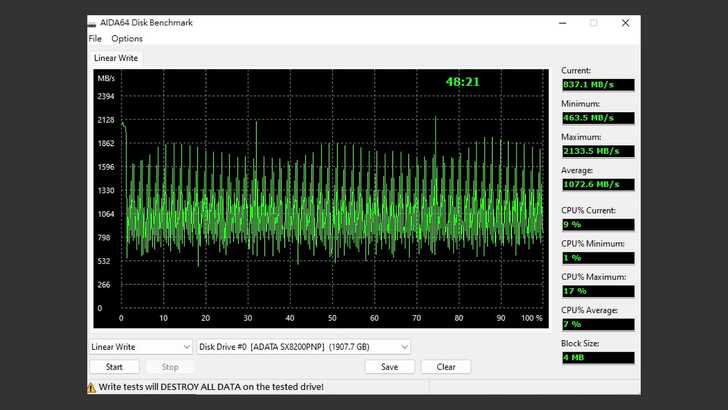Image resolution: width=728 pixels, height=410 pixels.
Task: Click Save to store benchmark results
Action: point(390,367)
